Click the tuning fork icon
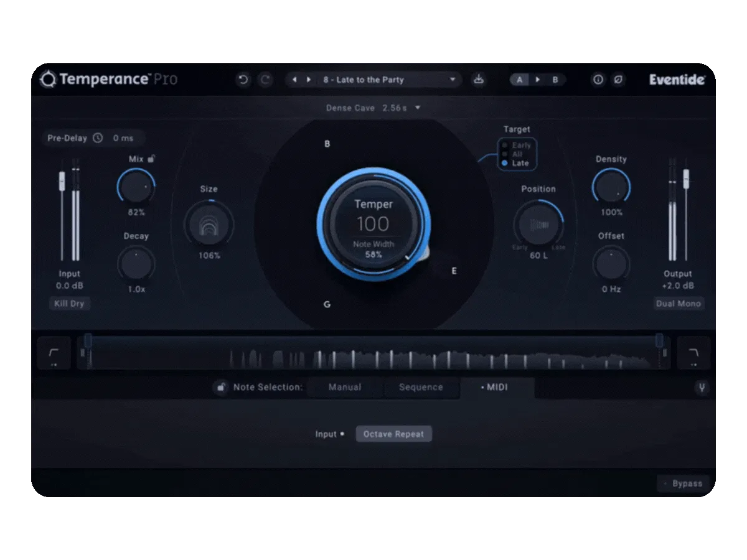The width and height of the screenshot is (747, 560). pos(702,388)
